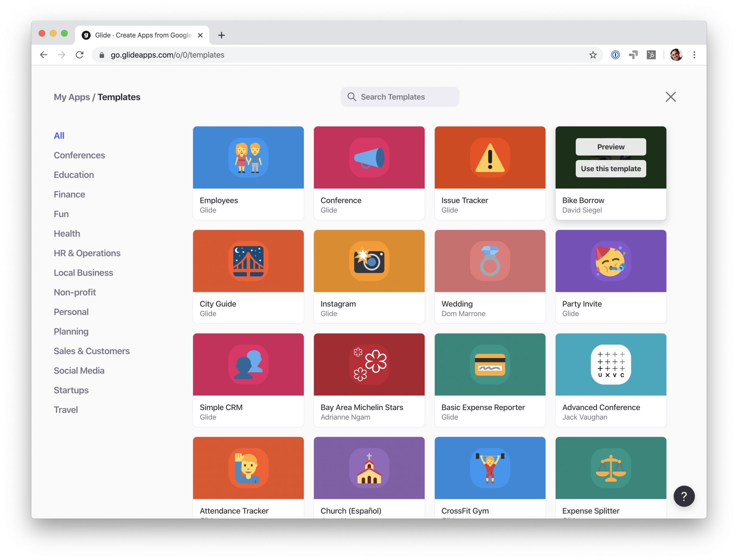Filter templates by Non-profit
The width and height of the screenshot is (738, 560).
coord(75,292)
